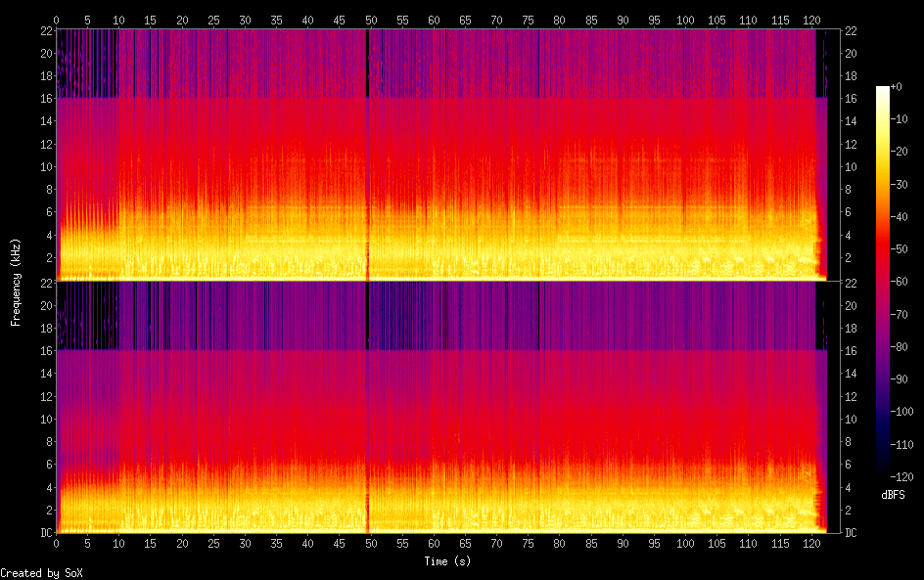Click "8" on right axis of lower channel
924x580 pixels.
(848, 442)
